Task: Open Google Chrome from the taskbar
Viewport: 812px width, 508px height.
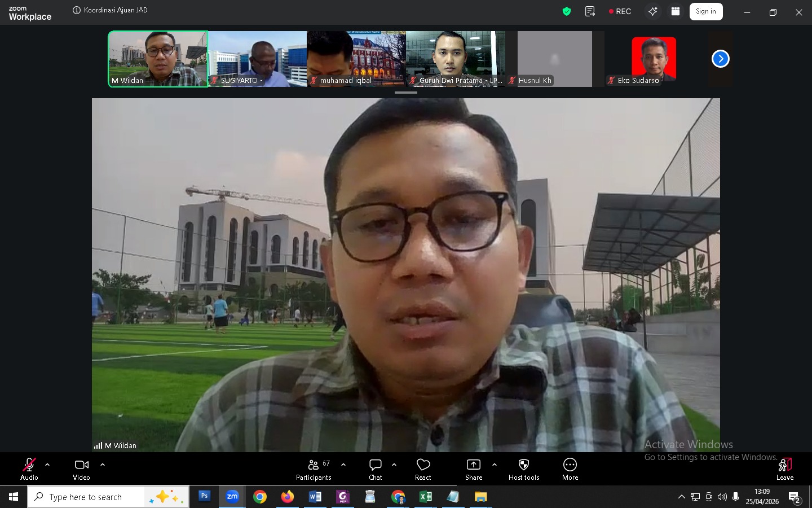Action: 260,497
